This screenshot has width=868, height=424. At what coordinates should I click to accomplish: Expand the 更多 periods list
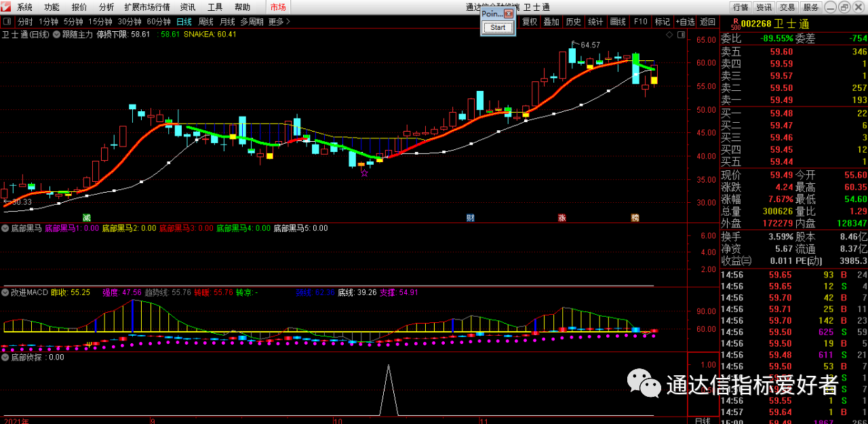click(279, 22)
